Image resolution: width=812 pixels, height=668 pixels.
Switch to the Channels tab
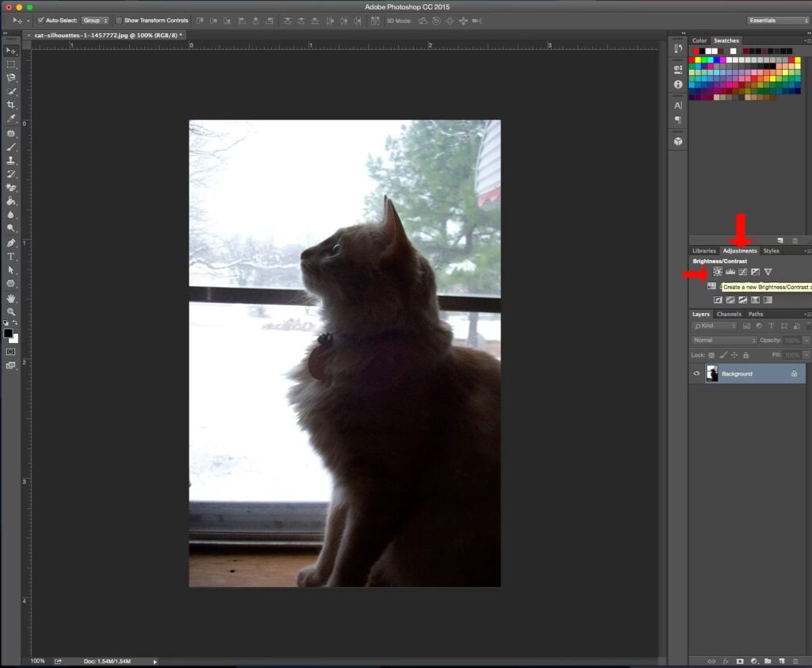pos(729,314)
